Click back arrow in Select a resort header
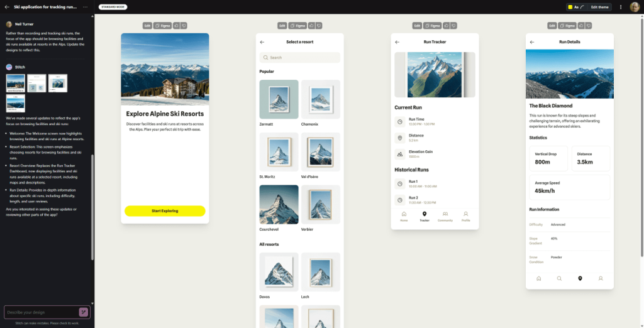This screenshot has height=328, width=644. (x=262, y=42)
